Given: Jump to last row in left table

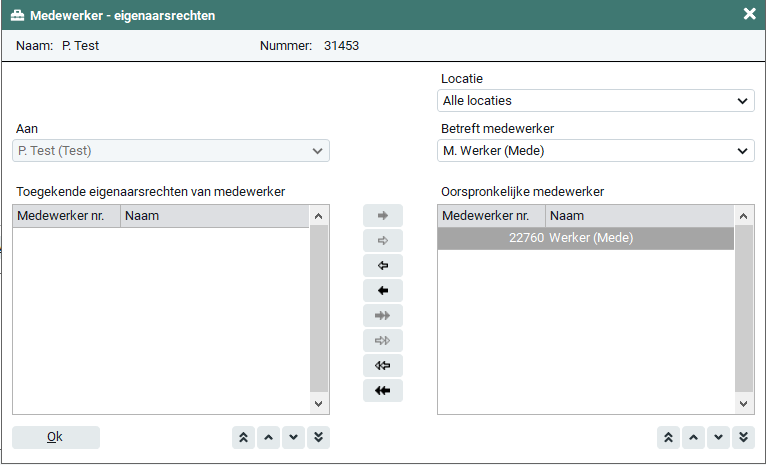Looking at the screenshot, I should (318, 438).
